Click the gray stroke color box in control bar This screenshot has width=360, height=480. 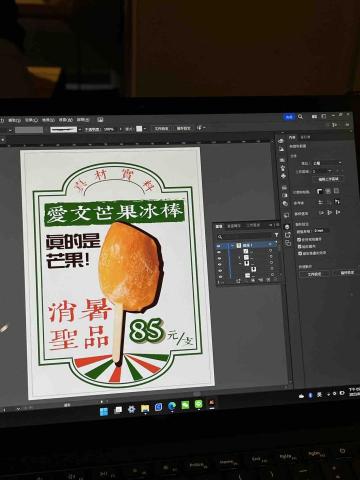point(29,130)
